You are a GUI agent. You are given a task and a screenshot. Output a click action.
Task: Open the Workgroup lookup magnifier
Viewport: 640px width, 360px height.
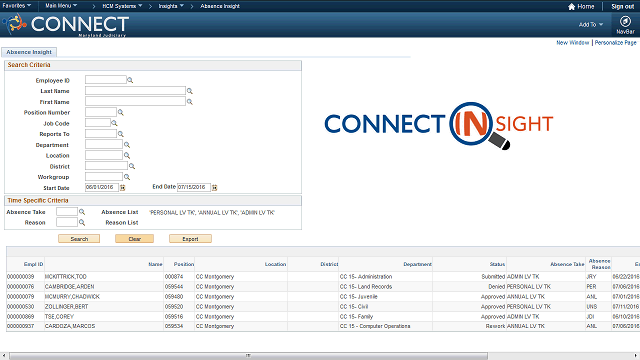tap(127, 177)
